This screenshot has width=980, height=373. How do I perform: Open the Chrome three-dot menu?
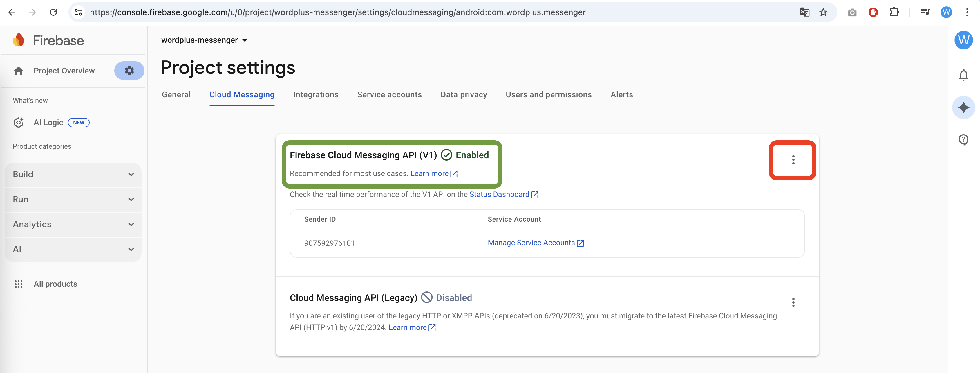pyautogui.click(x=967, y=12)
